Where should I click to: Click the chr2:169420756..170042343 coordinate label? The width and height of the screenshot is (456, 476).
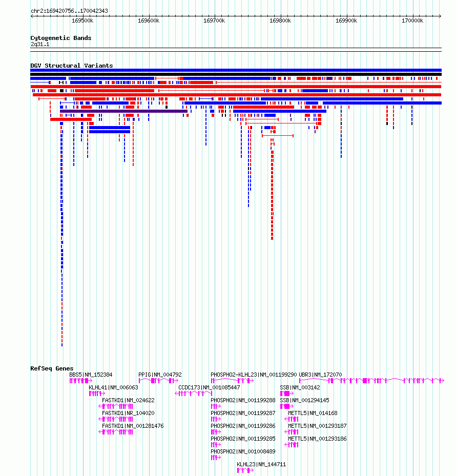[69, 11]
